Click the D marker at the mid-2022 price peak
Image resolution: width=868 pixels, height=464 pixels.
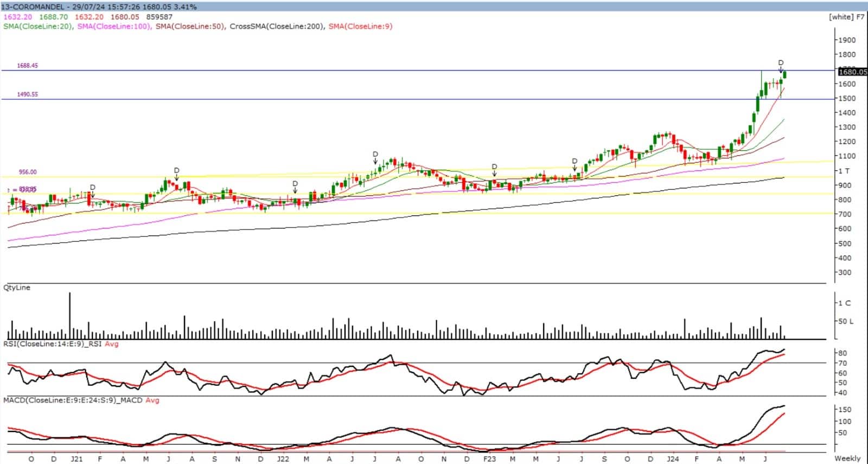(375, 155)
